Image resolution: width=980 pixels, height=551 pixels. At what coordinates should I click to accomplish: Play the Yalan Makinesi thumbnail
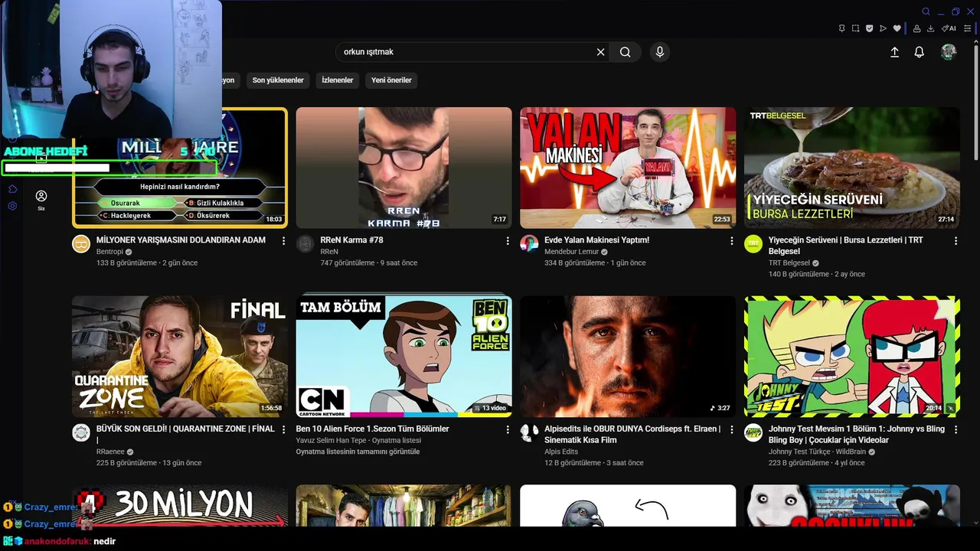point(628,168)
